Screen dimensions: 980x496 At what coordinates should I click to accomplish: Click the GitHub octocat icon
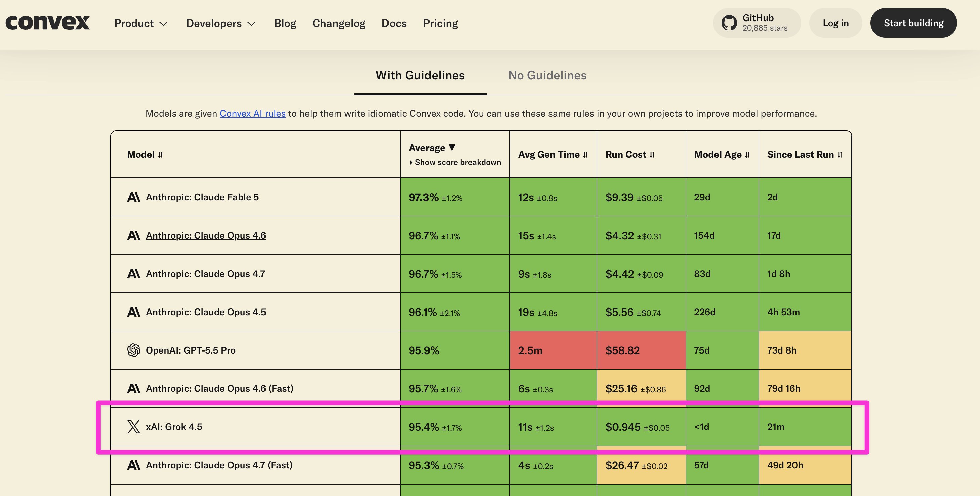coord(729,23)
